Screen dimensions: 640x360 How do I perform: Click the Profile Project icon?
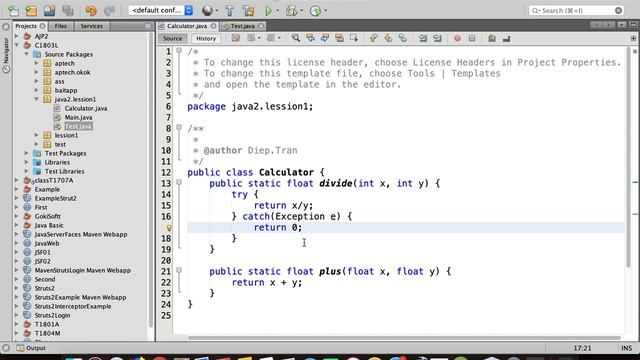(x=315, y=11)
